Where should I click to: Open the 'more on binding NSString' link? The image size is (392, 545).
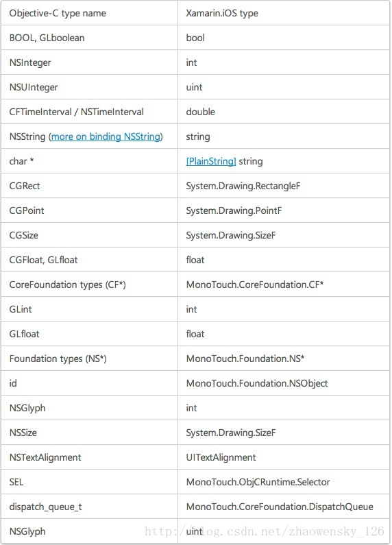pyautogui.click(x=106, y=136)
